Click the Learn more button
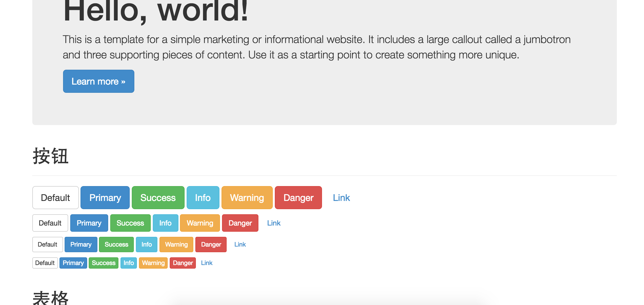The image size is (644, 305). pos(98,81)
